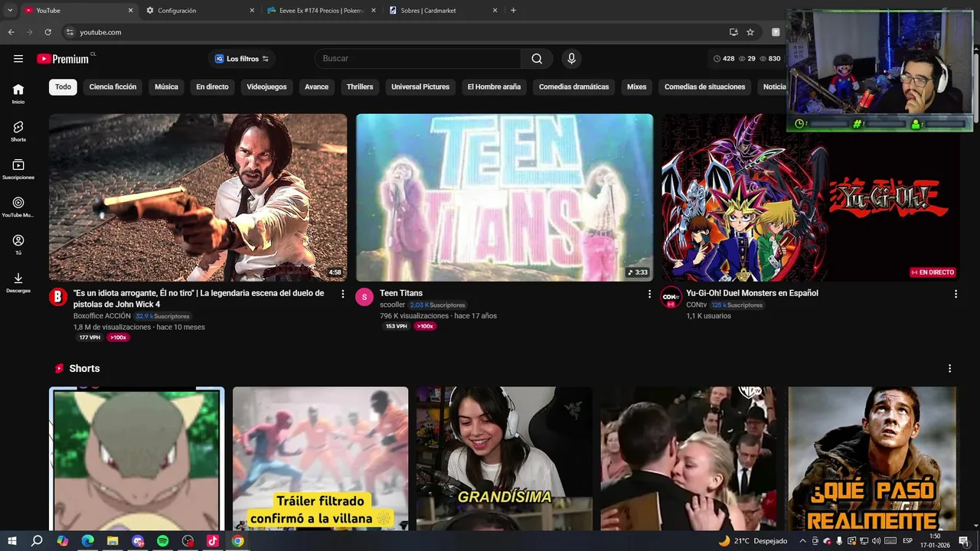980x551 pixels.
Task: Switch to the Configuración browser tab
Action: click(x=199, y=11)
